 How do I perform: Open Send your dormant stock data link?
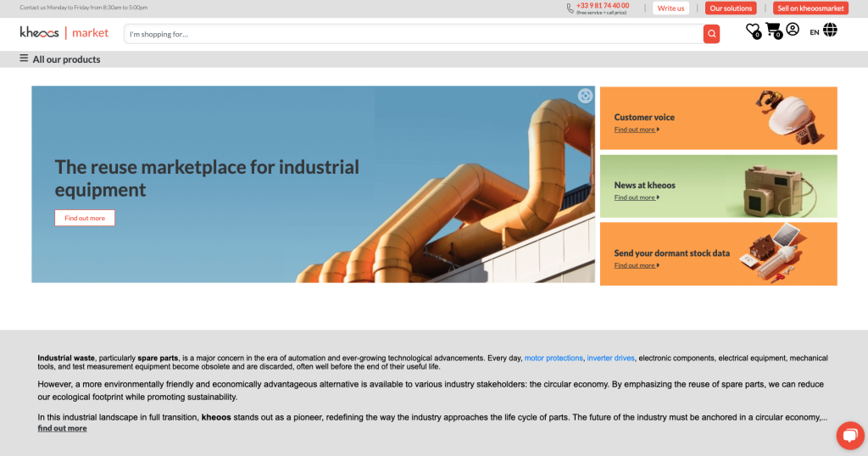pyautogui.click(x=637, y=265)
